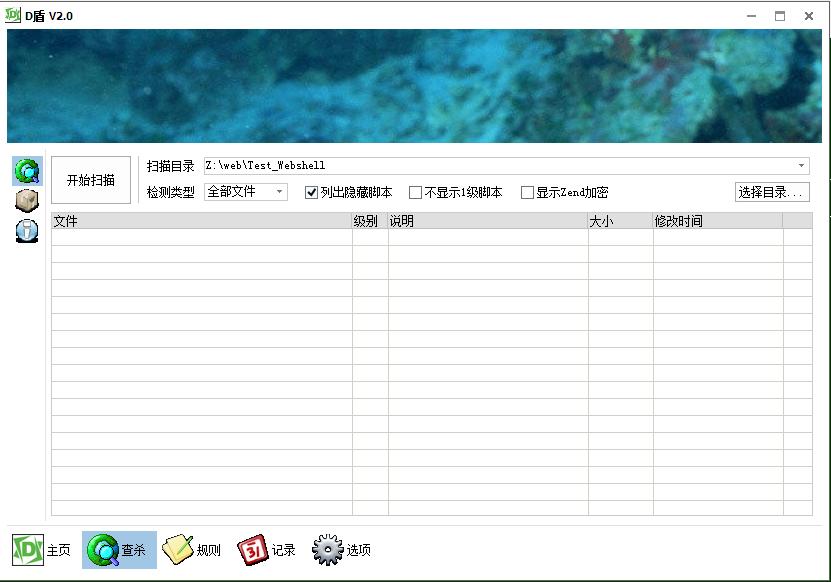The width and height of the screenshot is (831, 582).
Task: Open the 记录 tab
Action: coord(267,550)
